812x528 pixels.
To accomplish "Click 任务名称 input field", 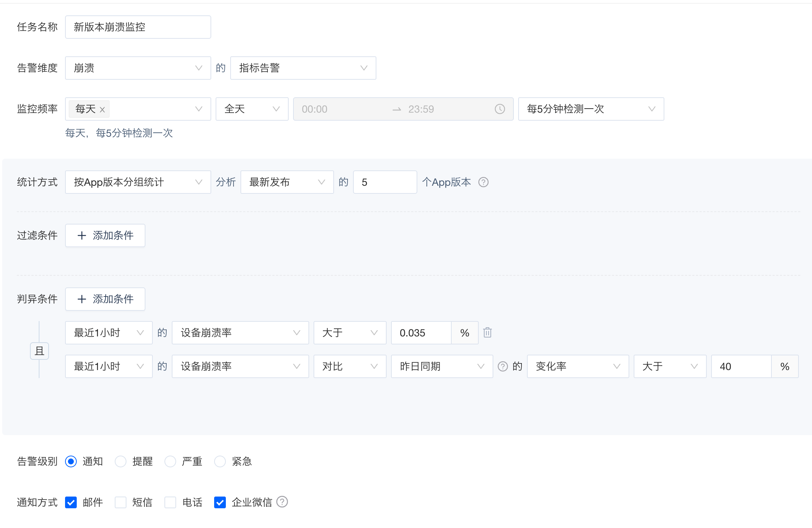I will [138, 27].
